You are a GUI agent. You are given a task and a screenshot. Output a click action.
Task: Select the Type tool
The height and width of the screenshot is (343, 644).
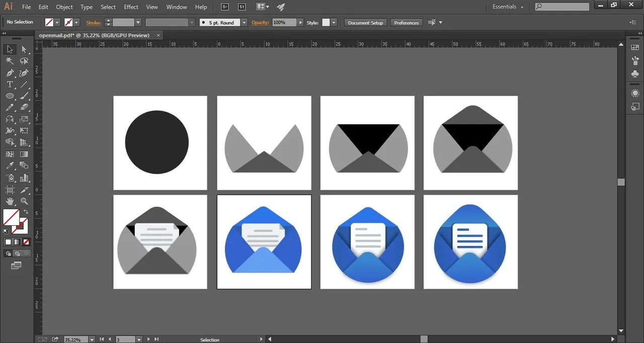[10, 84]
